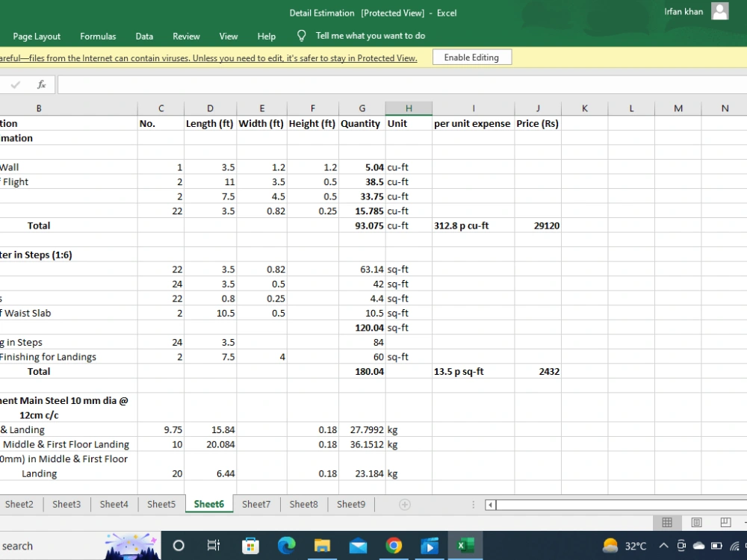Launch Microsoft Edge from the taskbar
Screen dimensions: 747x560
click(x=286, y=545)
